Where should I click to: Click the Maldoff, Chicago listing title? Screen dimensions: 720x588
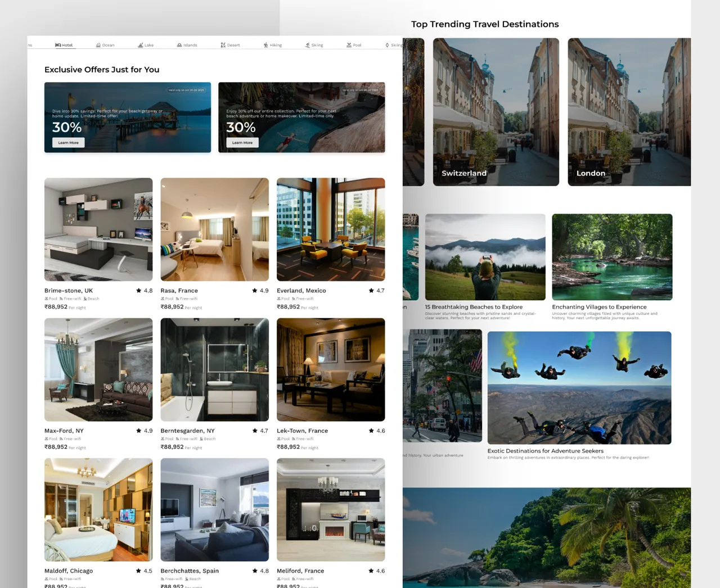pos(69,571)
